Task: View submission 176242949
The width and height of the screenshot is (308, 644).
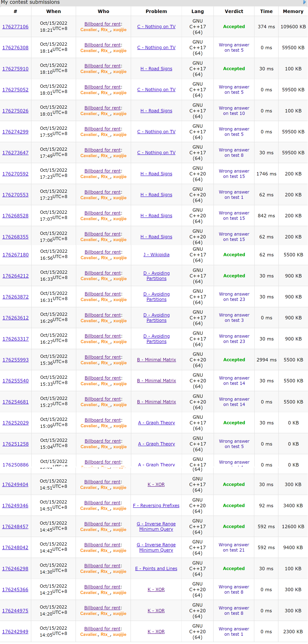Action: [x=15, y=632]
